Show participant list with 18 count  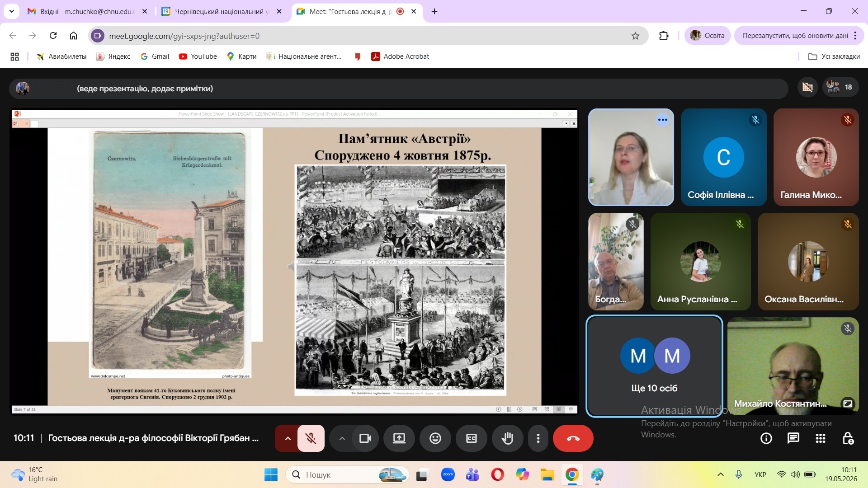click(x=840, y=87)
